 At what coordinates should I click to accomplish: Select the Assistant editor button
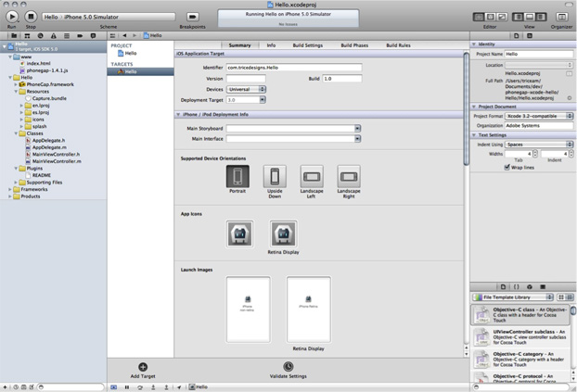[491, 17]
